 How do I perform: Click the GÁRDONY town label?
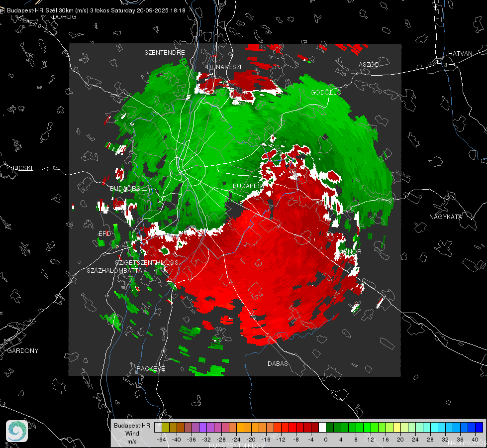23,351
